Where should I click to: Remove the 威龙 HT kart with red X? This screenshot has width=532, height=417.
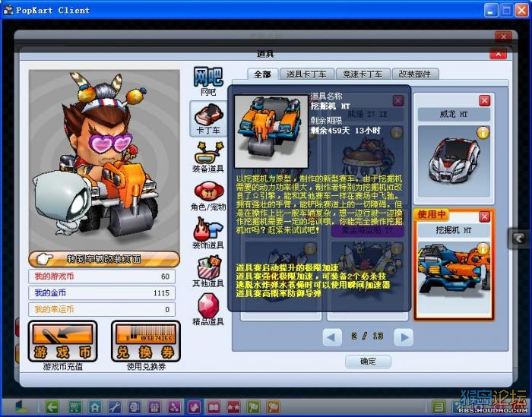point(485,101)
